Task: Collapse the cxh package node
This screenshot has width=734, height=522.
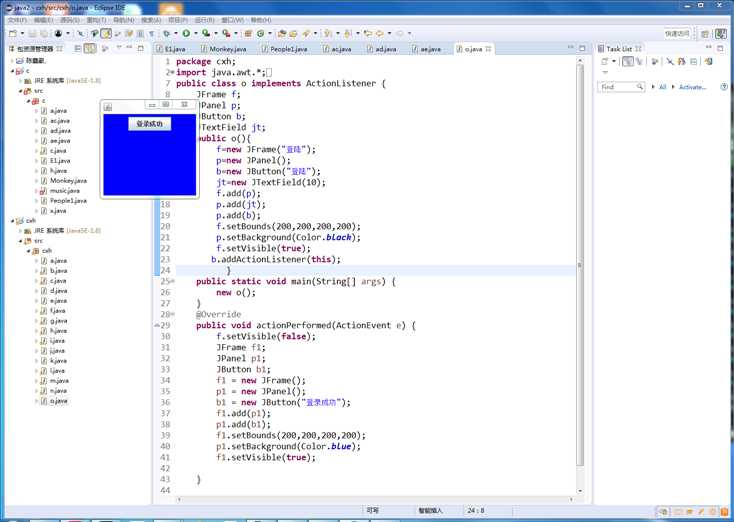Action: tap(29, 251)
